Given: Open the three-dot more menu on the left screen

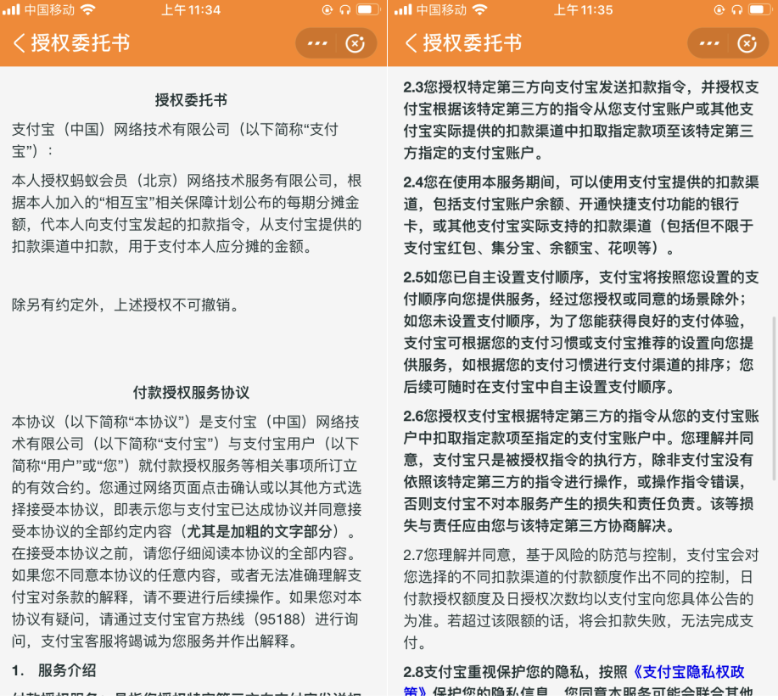Looking at the screenshot, I should pos(317,43).
